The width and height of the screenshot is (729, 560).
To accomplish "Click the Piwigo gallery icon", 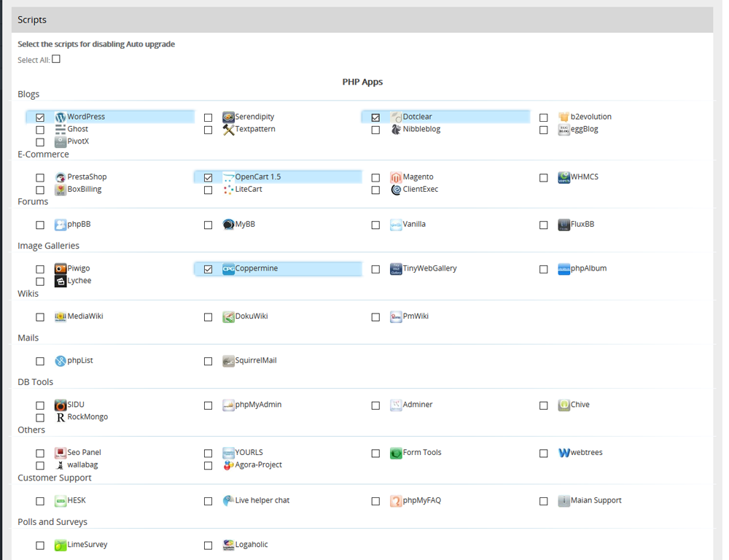I will coord(61,269).
